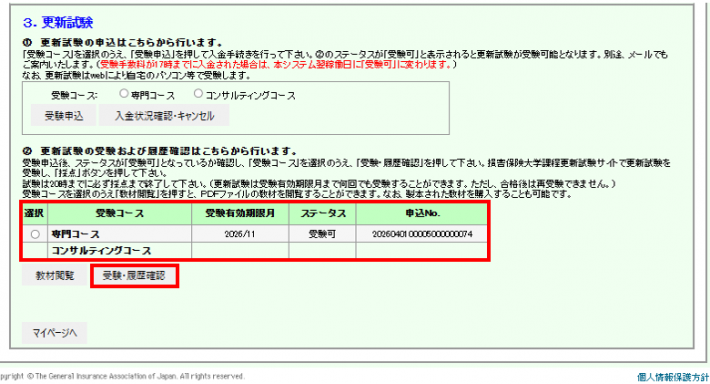Click the 受験可 status cell
The width and height of the screenshot is (710, 384).
(x=322, y=234)
